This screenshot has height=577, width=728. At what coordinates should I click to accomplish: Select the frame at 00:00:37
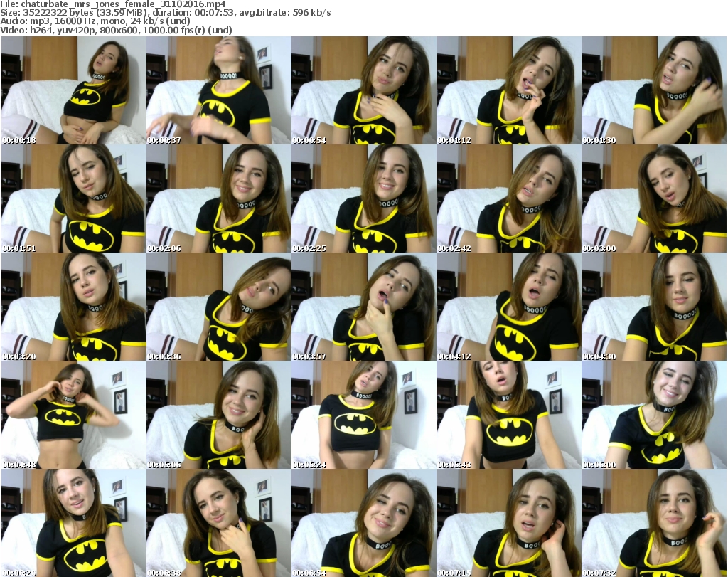click(218, 90)
